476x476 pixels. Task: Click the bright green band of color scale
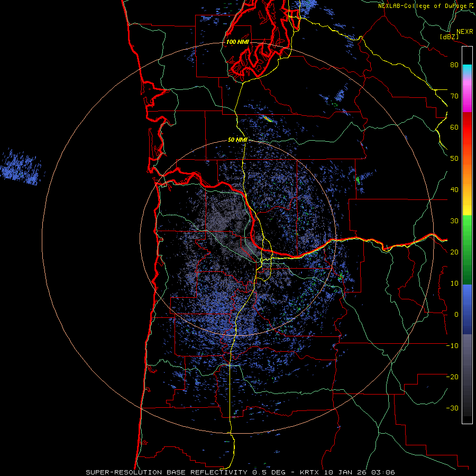click(467, 226)
